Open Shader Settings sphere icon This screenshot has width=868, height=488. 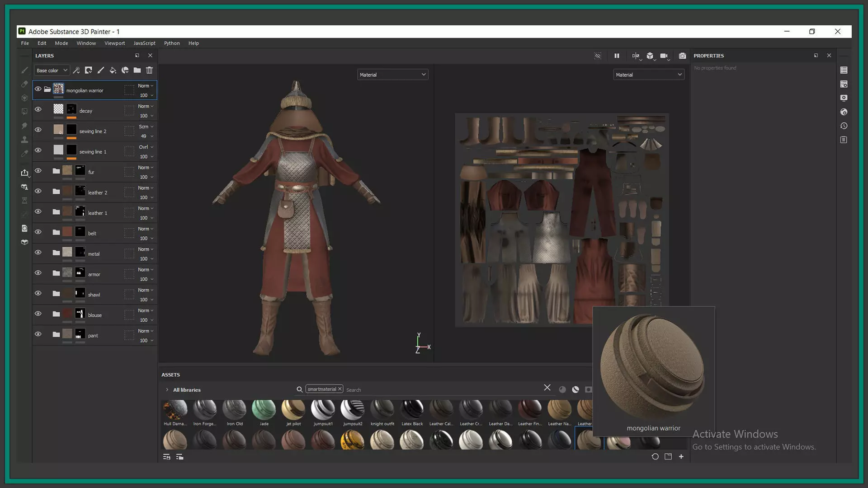844,112
